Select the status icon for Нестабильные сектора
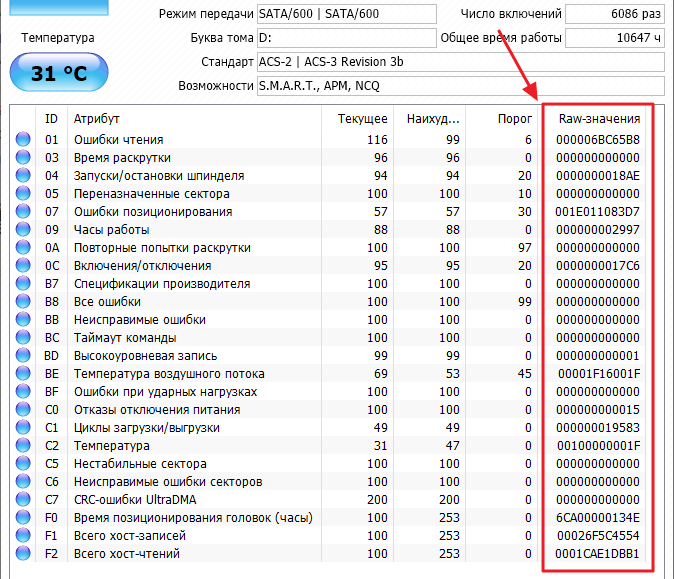 pyautogui.click(x=23, y=464)
